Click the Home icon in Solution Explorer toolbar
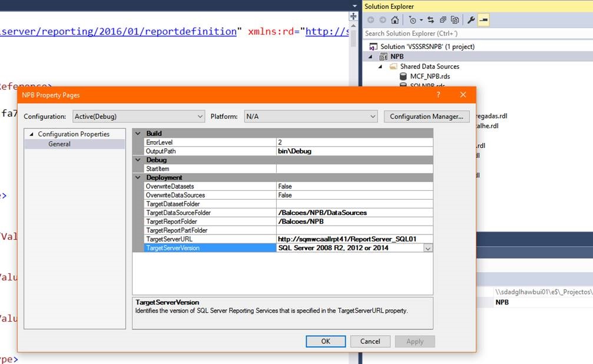Viewport: 593px width, 364px height. 395,19
